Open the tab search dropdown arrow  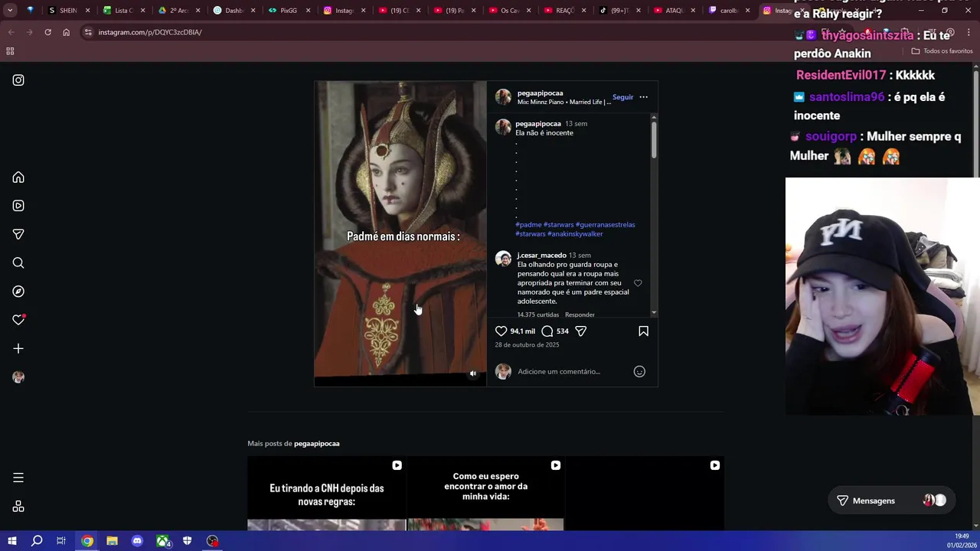click(x=10, y=11)
